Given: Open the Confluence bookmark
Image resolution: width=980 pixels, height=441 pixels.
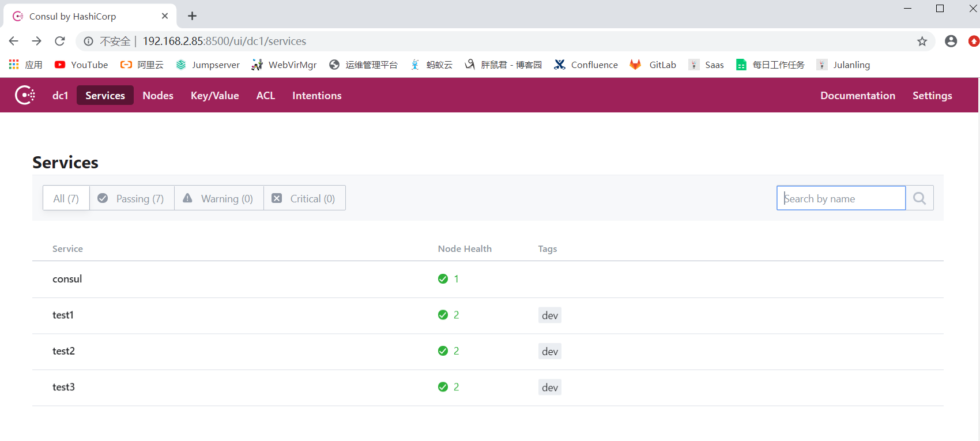Looking at the screenshot, I should (586, 65).
